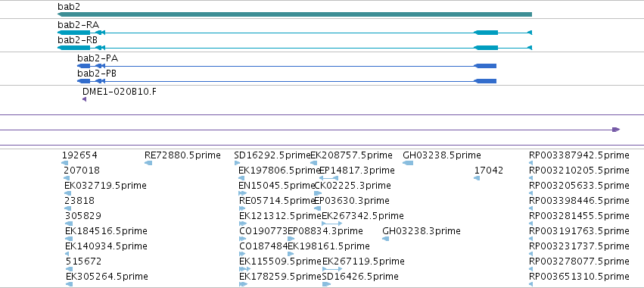Select the GH03238.5prime feature arrow

(408, 163)
